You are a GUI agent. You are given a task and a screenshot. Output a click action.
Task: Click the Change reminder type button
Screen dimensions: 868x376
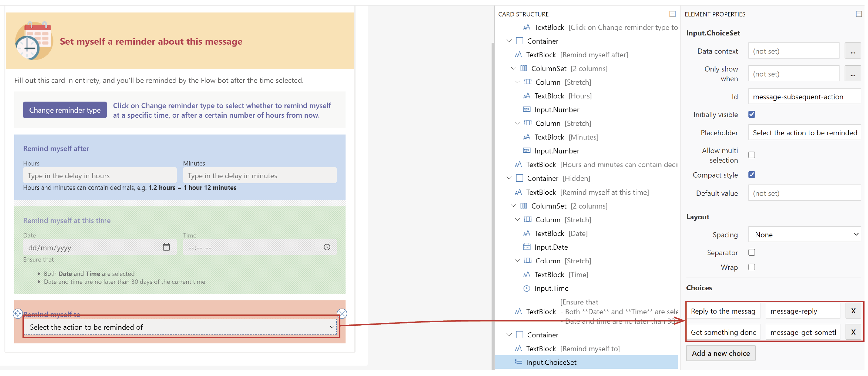click(65, 110)
